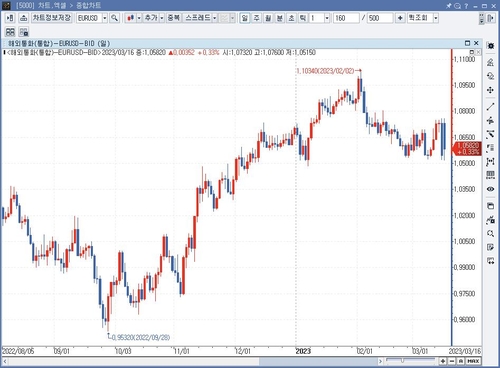Viewport: 500px width, 368px height.
Task: Open the DATA table icon in sidebar
Action: [x=490, y=175]
